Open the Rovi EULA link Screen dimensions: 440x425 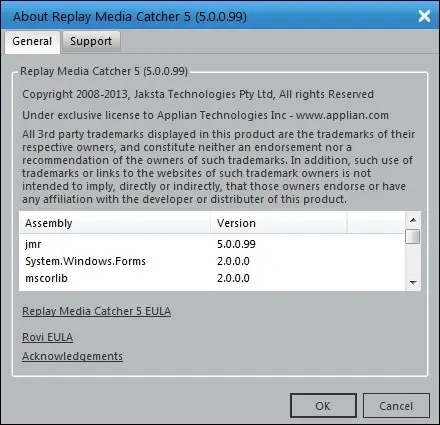tap(48, 337)
